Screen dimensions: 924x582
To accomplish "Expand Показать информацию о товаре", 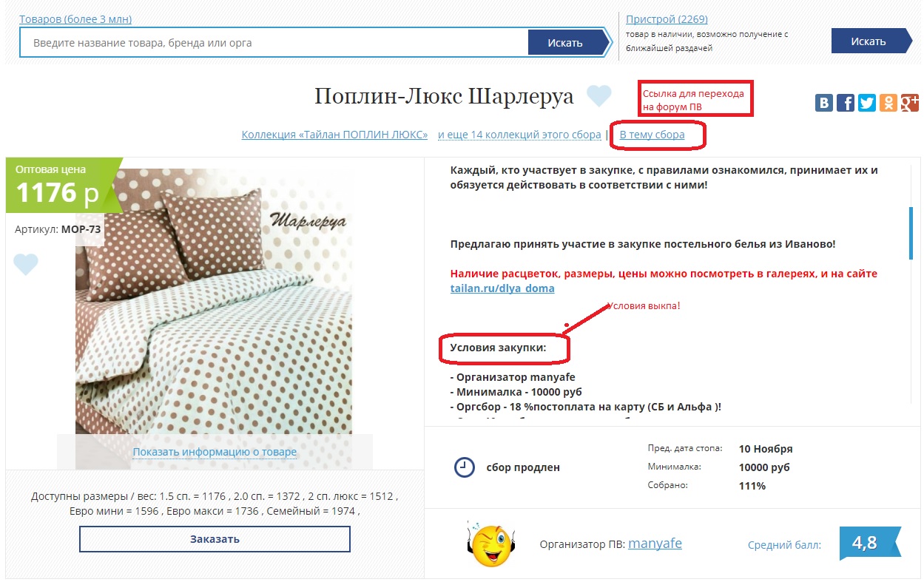I will 215,452.
